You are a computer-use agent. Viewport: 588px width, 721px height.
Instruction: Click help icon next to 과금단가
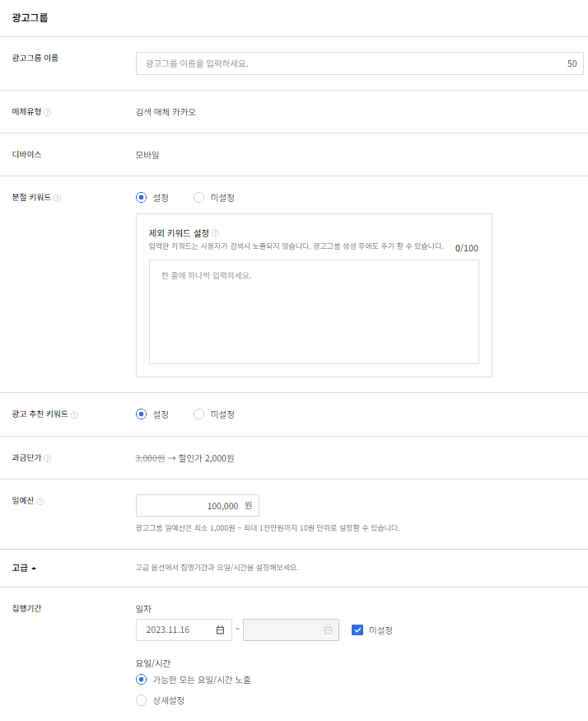47,458
